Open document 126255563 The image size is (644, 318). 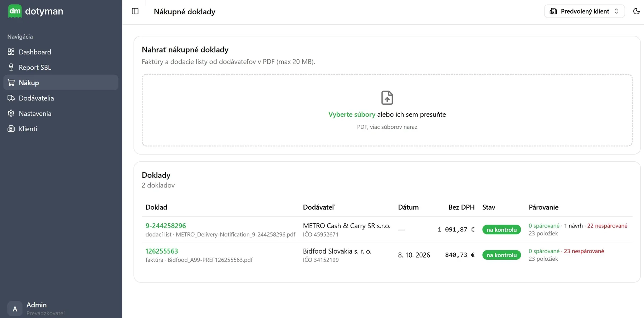pos(162,251)
